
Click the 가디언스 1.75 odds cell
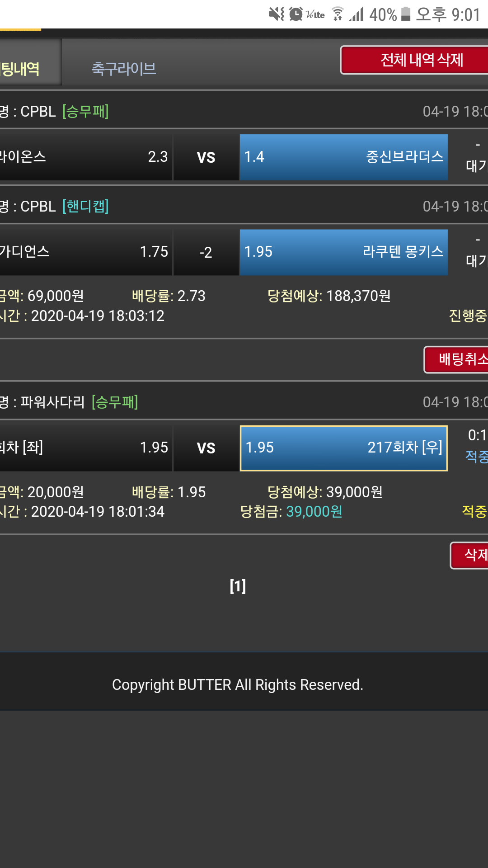pos(85,252)
